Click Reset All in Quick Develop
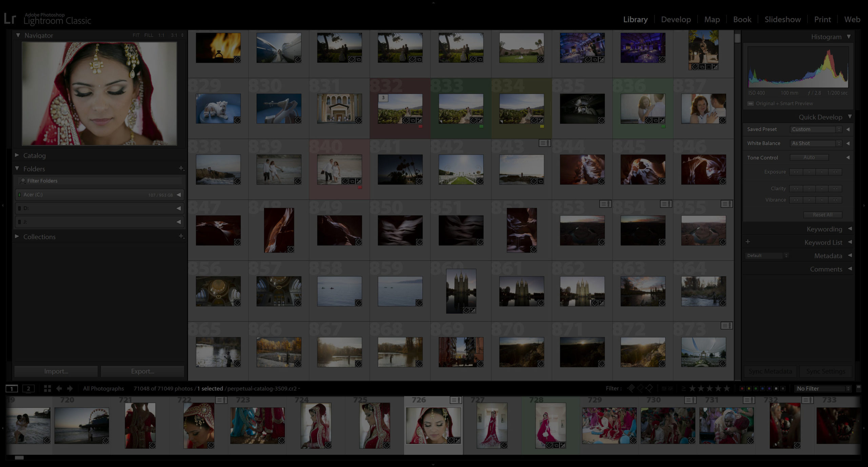This screenshot has height=467, width=868. coord(823,215)
